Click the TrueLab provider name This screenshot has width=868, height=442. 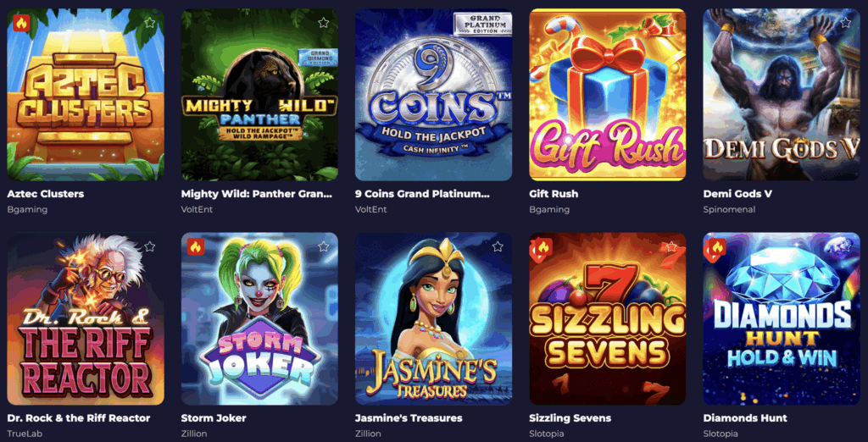[25, 434]
